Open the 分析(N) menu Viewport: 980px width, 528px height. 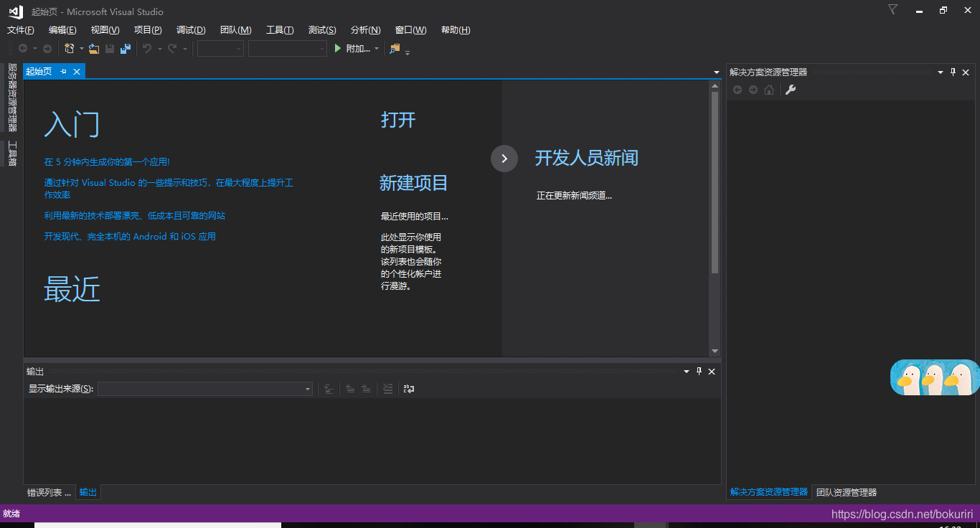pos(365,30)
